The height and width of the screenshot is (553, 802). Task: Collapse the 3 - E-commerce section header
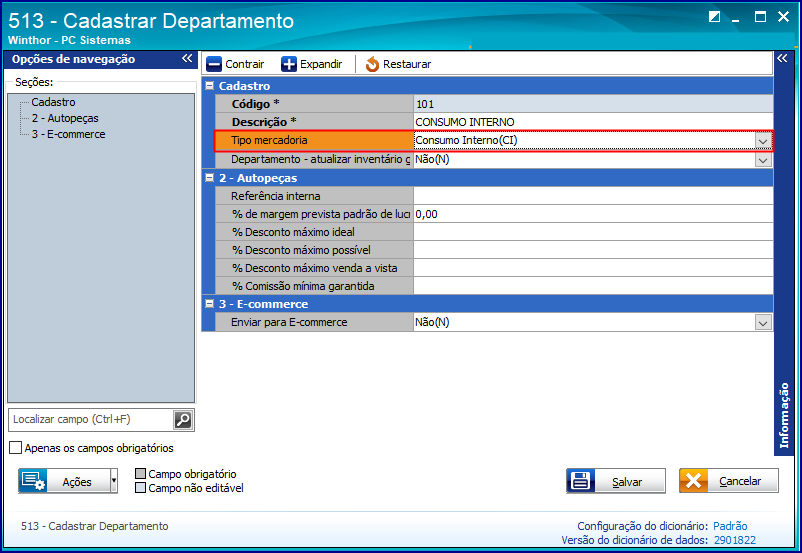point(209,303)
